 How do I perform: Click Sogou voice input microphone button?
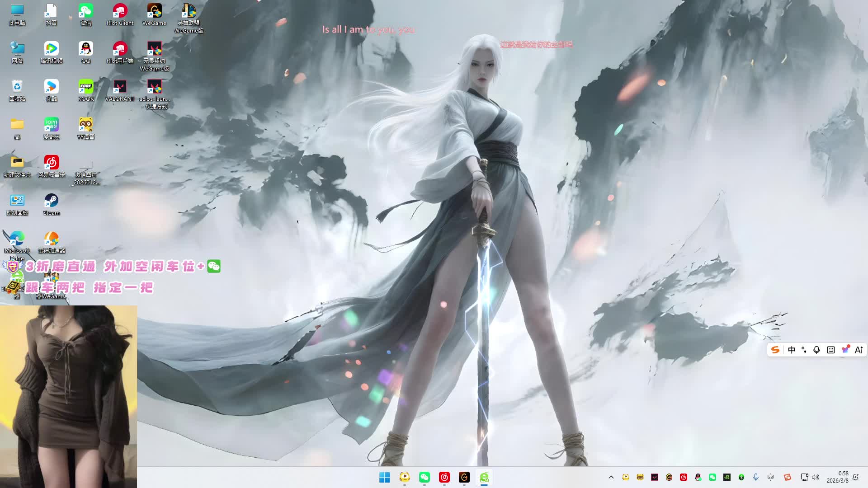pyautogui.click(x=816, y=350)
